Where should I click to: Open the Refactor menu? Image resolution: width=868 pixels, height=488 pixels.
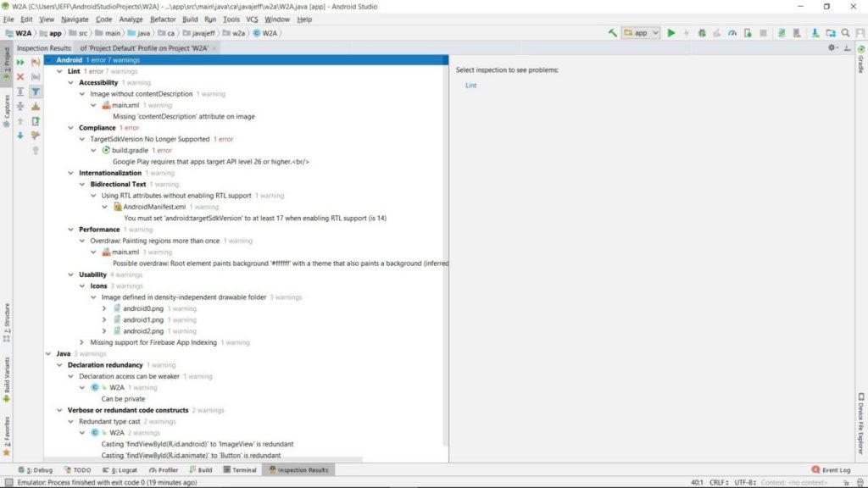(x=163, y=19)
